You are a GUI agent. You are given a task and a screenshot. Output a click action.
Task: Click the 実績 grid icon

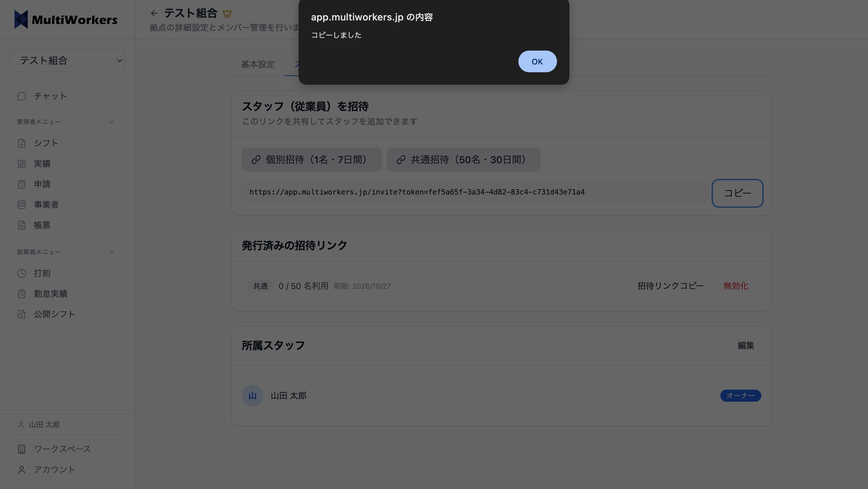coord(22,164)
